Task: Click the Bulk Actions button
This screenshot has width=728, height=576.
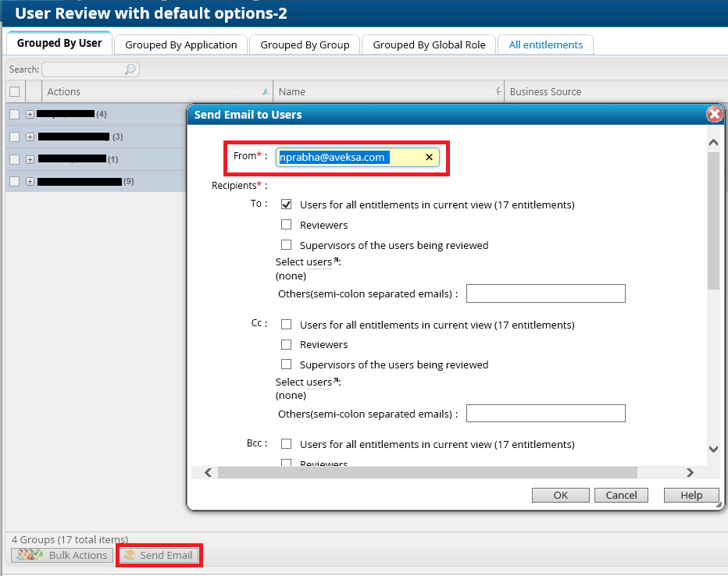Action: pyautogui.click(x=62, y=555)
